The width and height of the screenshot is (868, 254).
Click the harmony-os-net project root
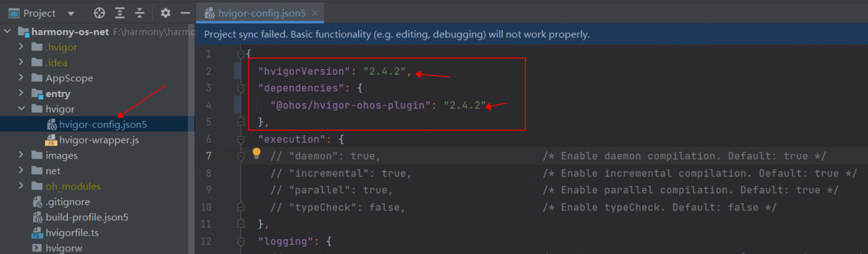pyautogui.click(x=70, y=32)
